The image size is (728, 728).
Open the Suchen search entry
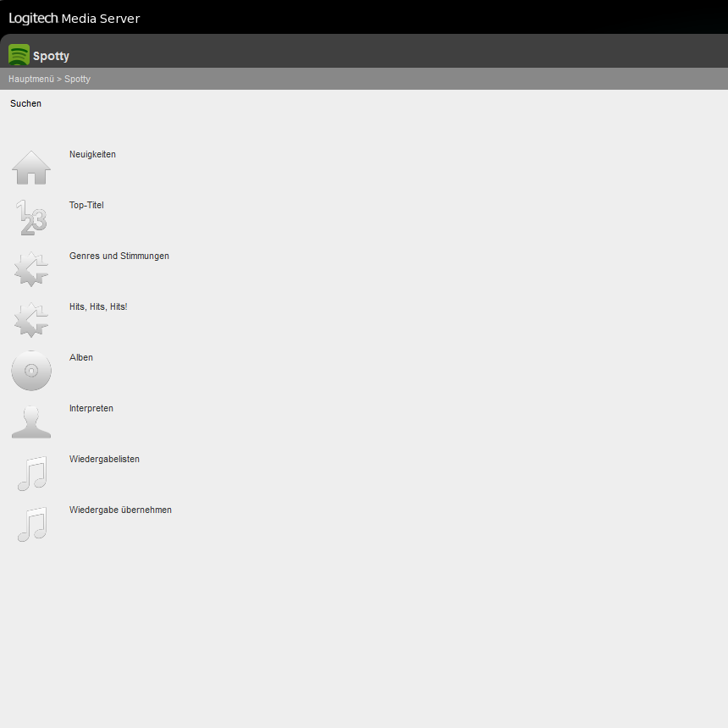pos(25,103)
